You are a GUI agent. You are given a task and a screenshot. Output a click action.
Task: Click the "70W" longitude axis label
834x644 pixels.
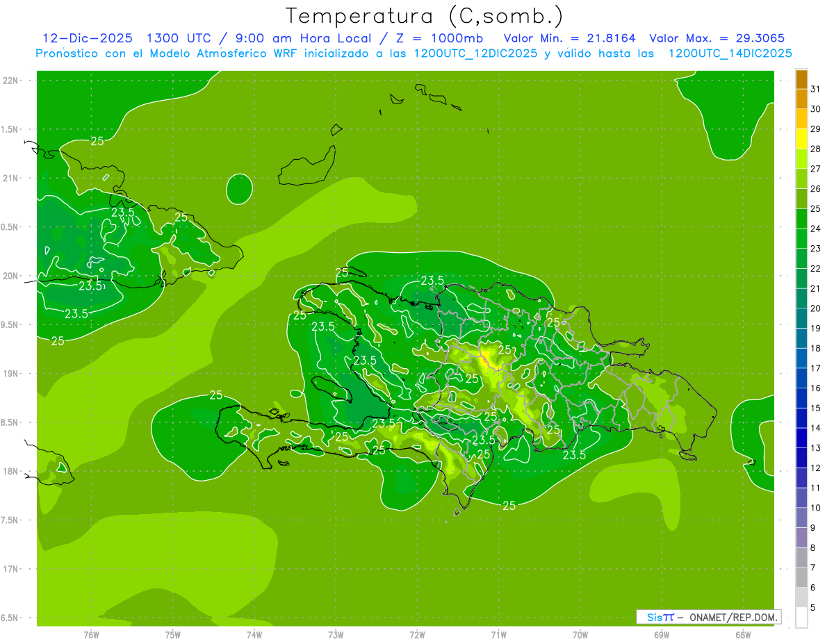[580, 635]
